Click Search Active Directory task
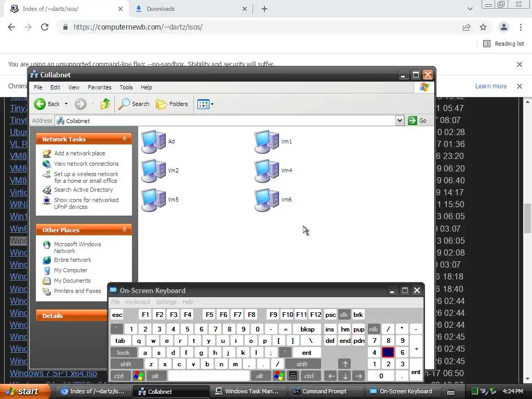The height and width of the screenshot is (399, 532). [x=84, y=190]
